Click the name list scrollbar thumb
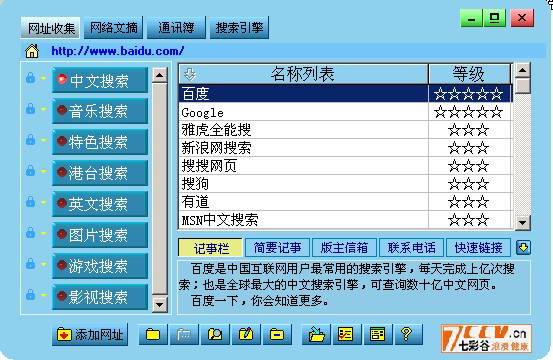The width and height of the screenshot is (553, 360). click(522, 86)
